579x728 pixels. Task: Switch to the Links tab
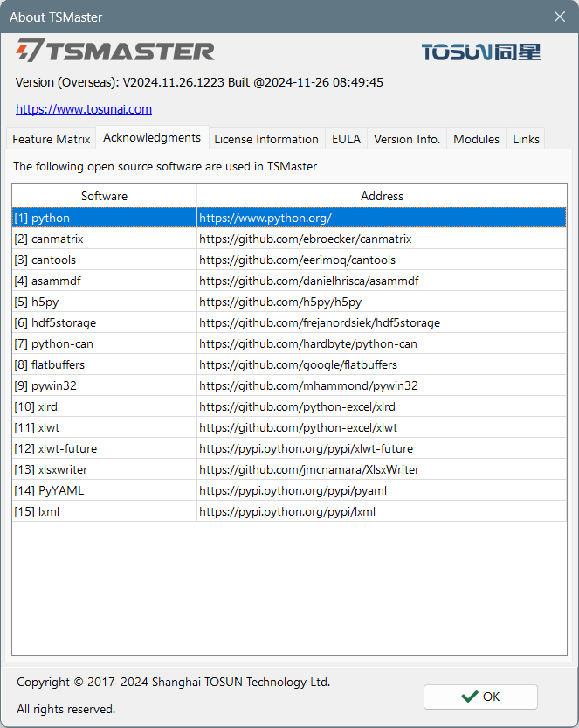526,139
